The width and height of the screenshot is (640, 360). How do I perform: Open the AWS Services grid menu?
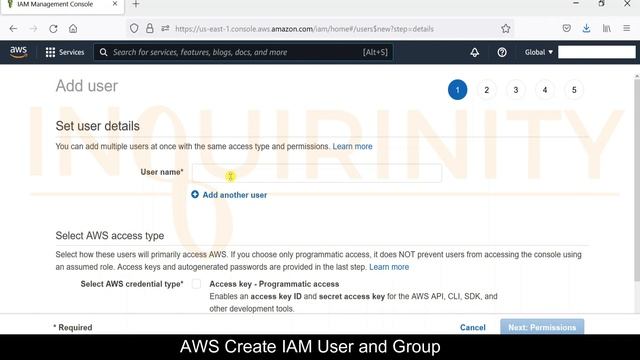[50, 52]
